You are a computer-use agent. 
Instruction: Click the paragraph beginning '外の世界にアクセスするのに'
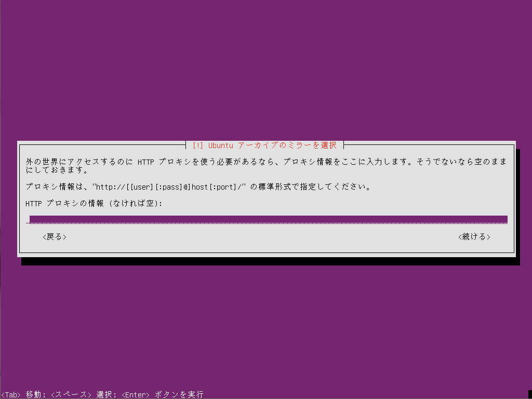(x=267, y=166)
